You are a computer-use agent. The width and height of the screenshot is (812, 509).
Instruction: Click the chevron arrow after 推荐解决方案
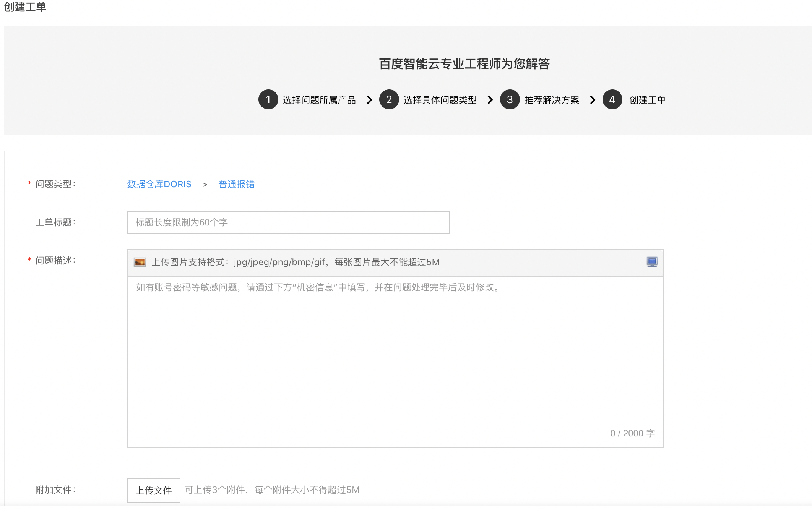pyautogui.click(x=593, y=100)
